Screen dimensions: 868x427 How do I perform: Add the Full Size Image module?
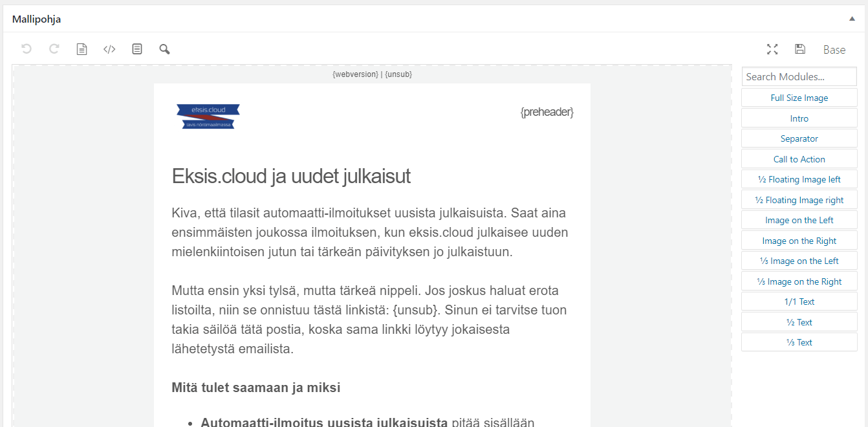[x=799, y=97]
